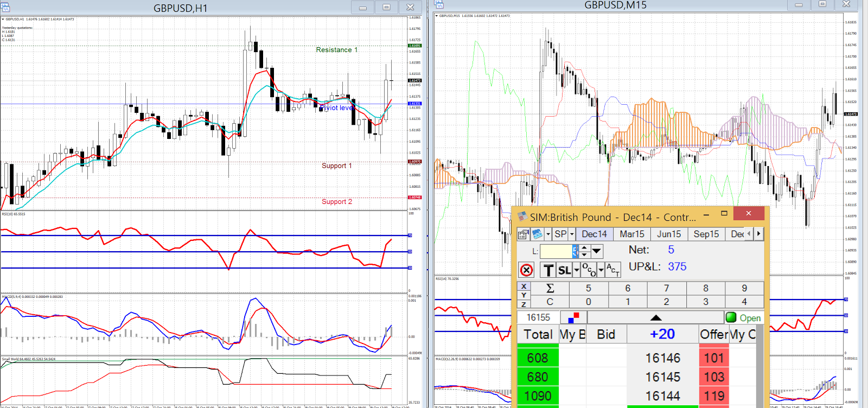Decrease quantity with the down stepper

584,254
